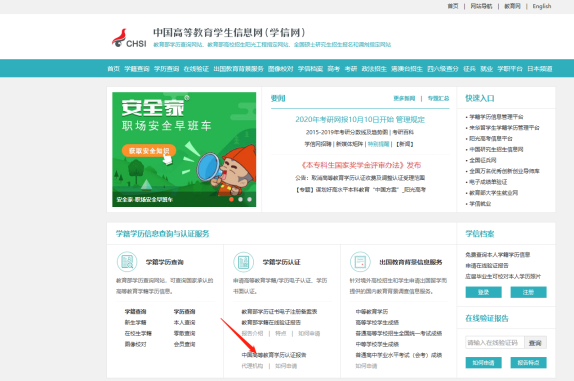Click 更多新闻 link in 要闻 section
Viewport: 574px width, 381px height.
coord(404,98)
